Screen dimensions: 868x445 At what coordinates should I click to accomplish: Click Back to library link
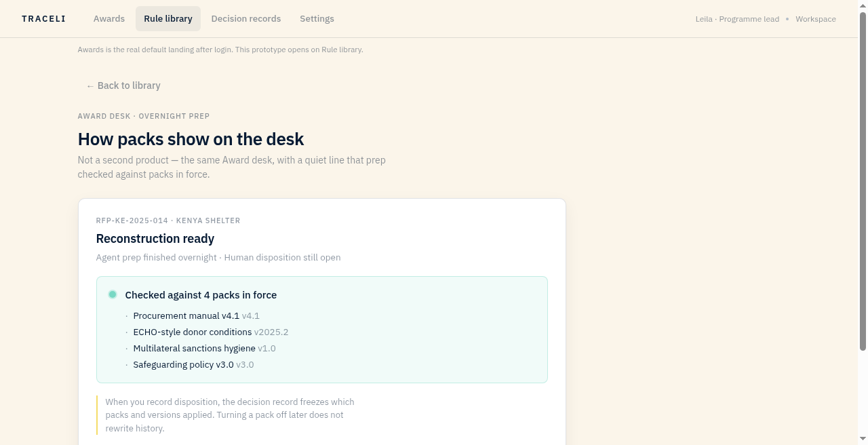point(123,85)
